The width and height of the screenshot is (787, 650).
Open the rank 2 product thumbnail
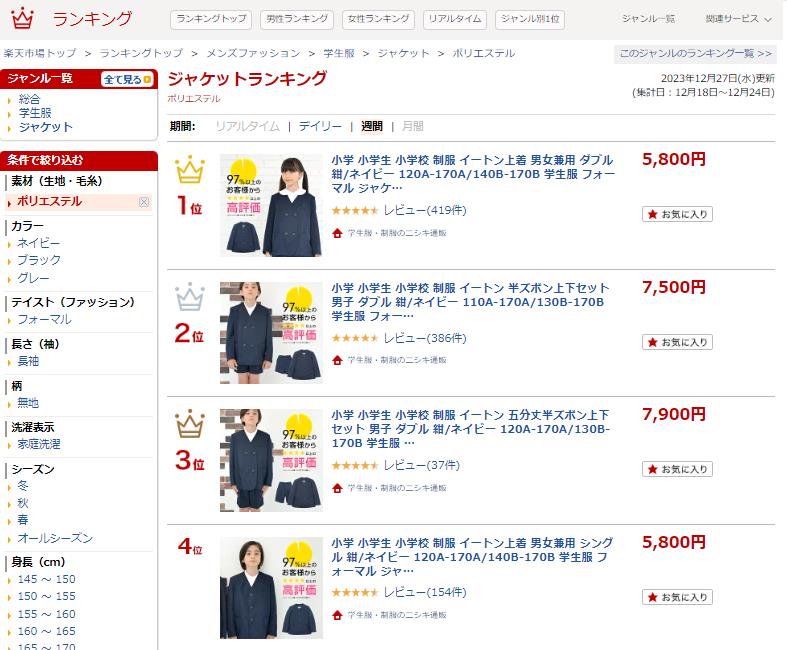click(271, 333)
